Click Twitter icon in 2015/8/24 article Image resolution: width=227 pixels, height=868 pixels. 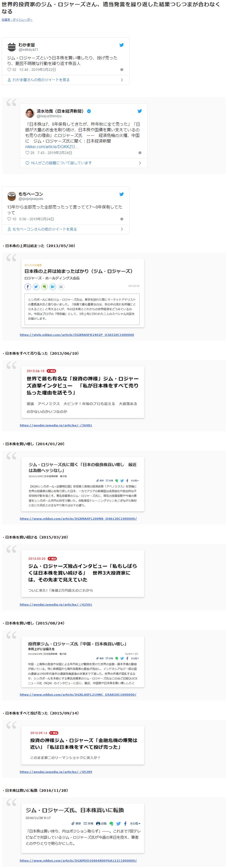122,658
